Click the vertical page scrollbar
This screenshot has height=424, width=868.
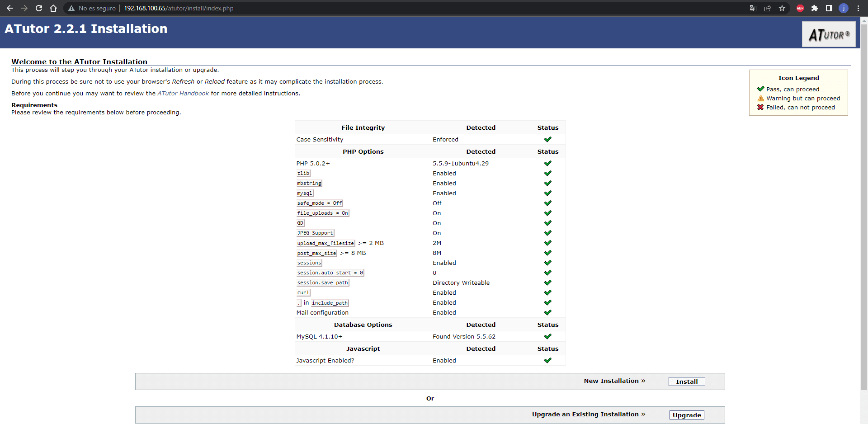[x=864, y=203]
